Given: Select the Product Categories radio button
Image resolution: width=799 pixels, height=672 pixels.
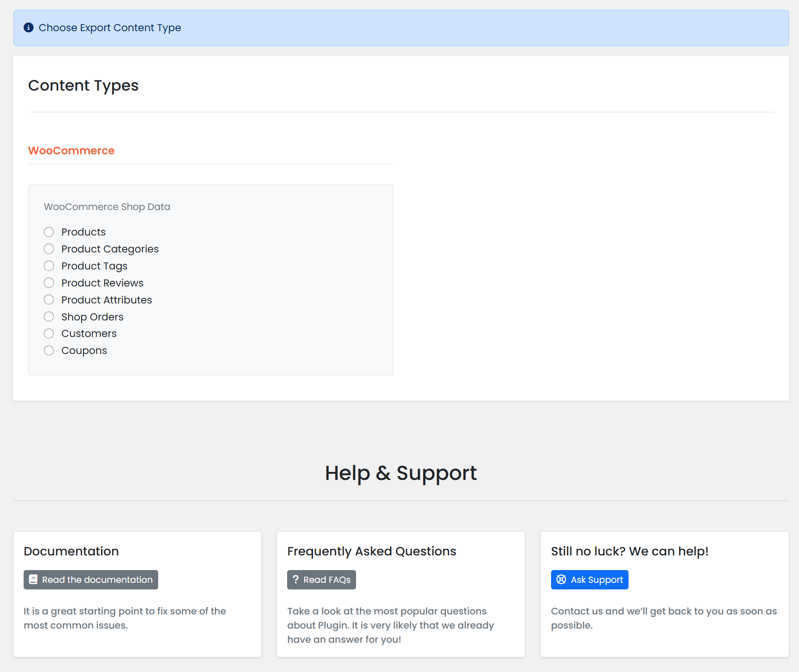Looking at the screenshot, I should pyautogui.click(x=49, y=249).
